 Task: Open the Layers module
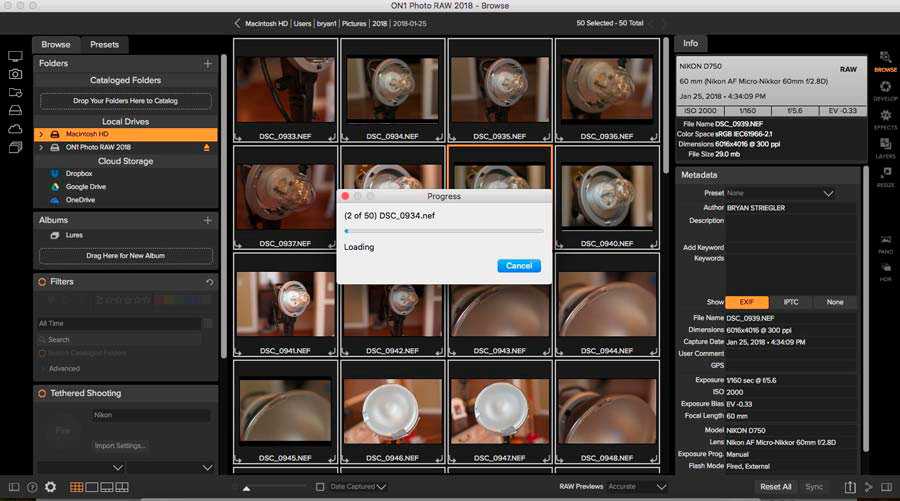click(885, 148)
